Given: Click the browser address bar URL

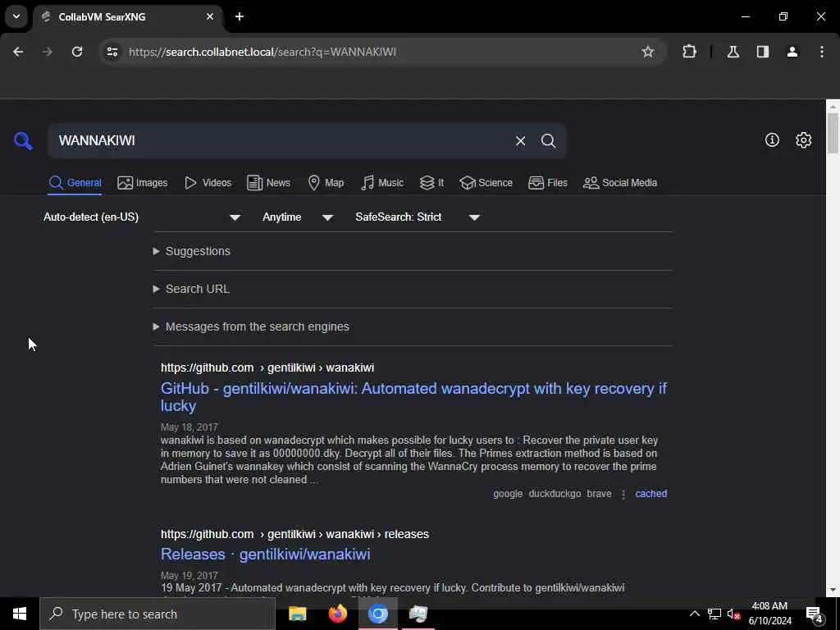Looking at the screenshot, I should [262, 52].
